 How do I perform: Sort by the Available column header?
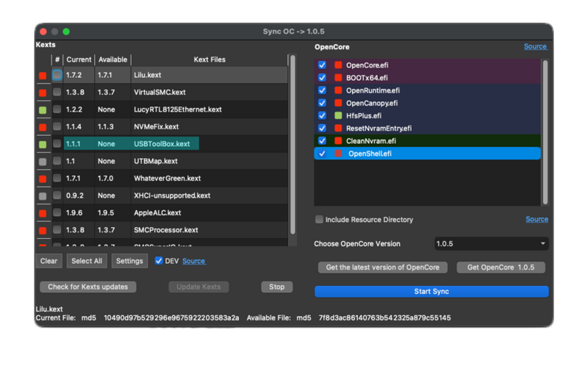click(113, 60)
